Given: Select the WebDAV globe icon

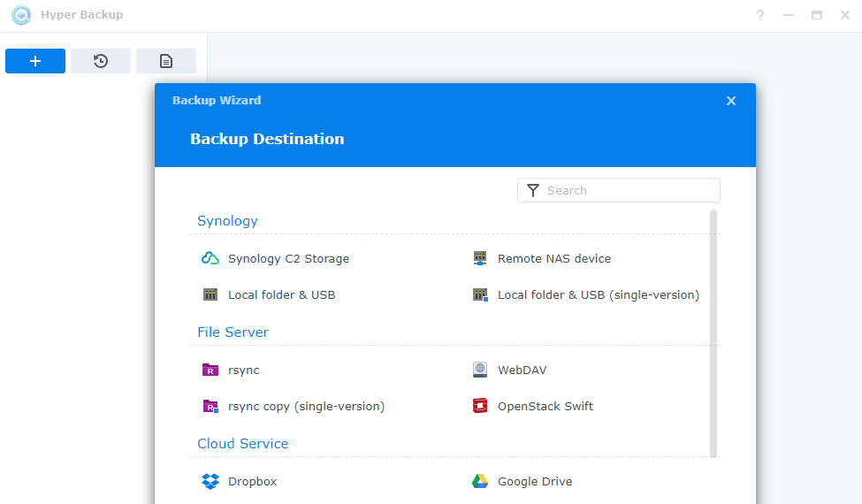Looking at the screenshot, I should (x=480, y=370).
